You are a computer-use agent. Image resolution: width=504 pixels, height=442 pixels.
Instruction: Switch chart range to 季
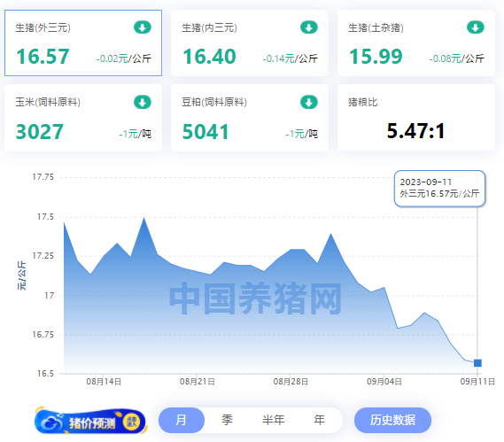tap(227, 420)
